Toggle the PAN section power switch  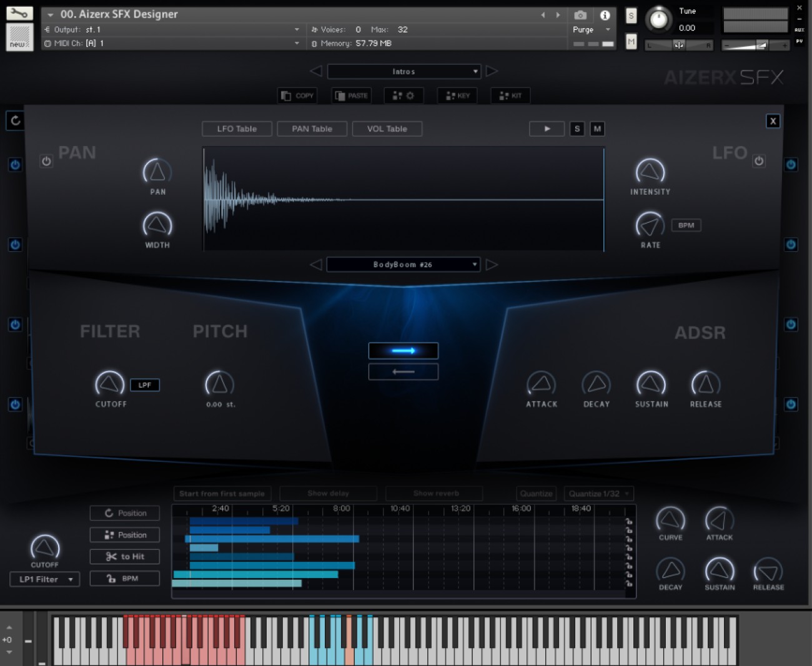[x=46, y=160]
